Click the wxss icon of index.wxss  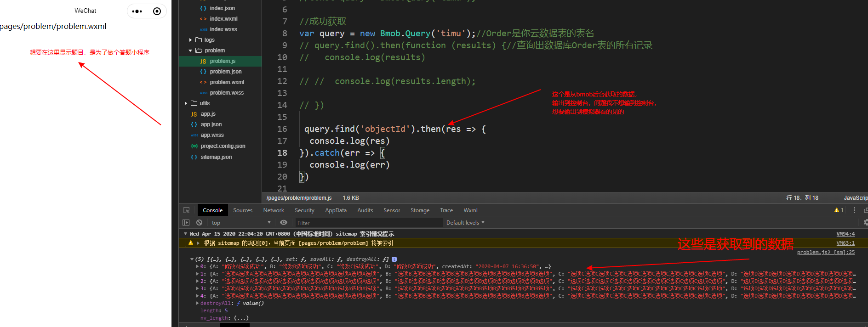pyautogui.click(x=203, y=29)
